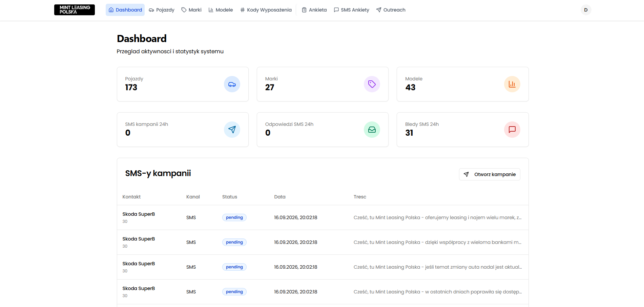Image resolution: width=644 pixels, height=307 pixels.
Task: Click the message 'w ostatnich dniach poprawiła się'
Action: pos(438,292)
